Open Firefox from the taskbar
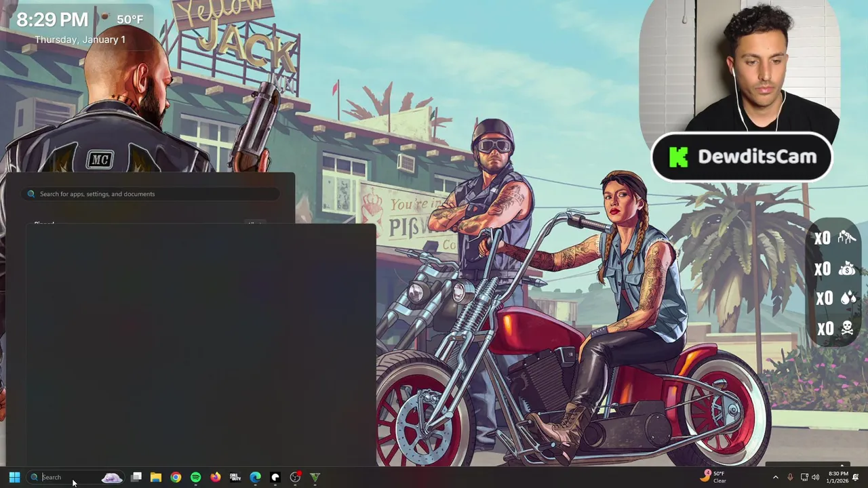 coord(216,477)
